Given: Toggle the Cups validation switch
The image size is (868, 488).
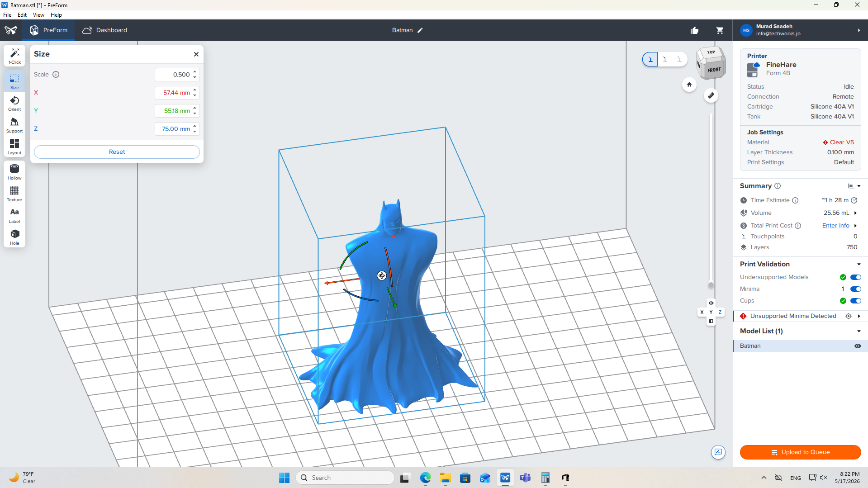Looking at the screenshot, I should pyautogui.click(x=855, y=301).
